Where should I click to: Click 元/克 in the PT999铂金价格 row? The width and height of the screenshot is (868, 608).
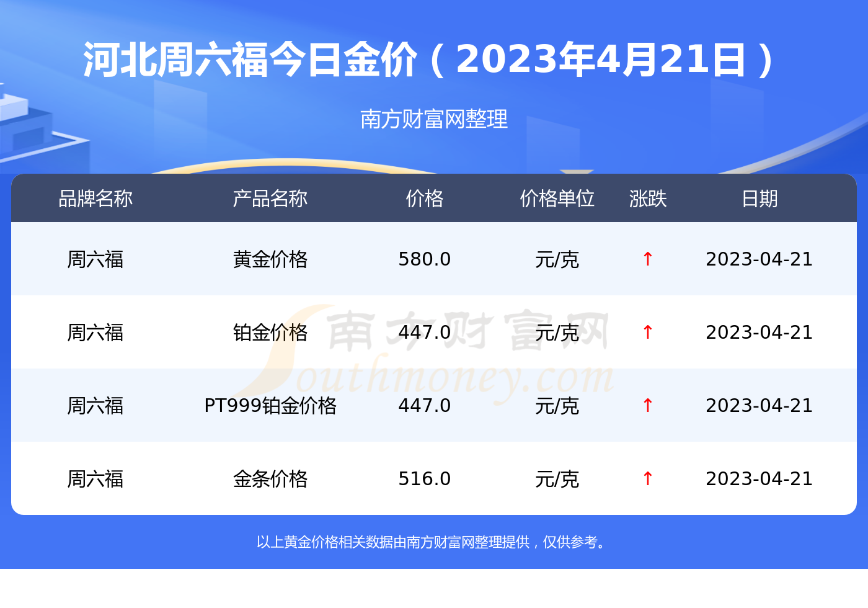pos(557,405)
